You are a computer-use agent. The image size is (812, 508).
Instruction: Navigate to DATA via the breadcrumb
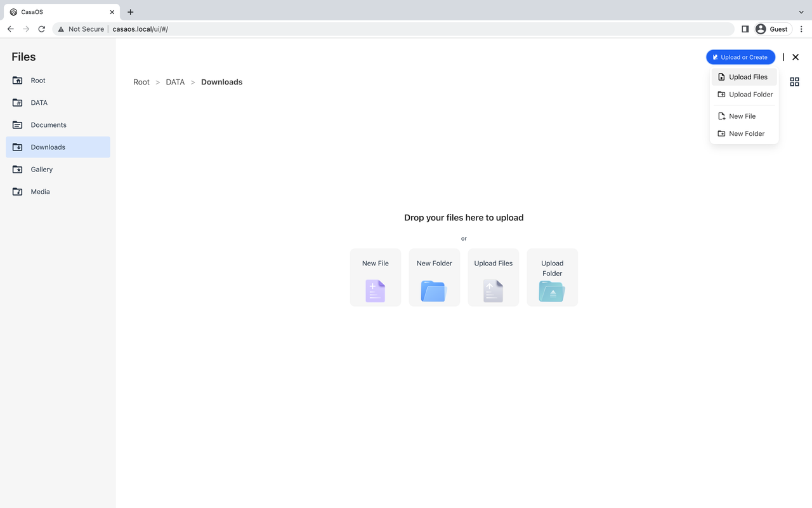pyautogui.click(x=175, y=82)
